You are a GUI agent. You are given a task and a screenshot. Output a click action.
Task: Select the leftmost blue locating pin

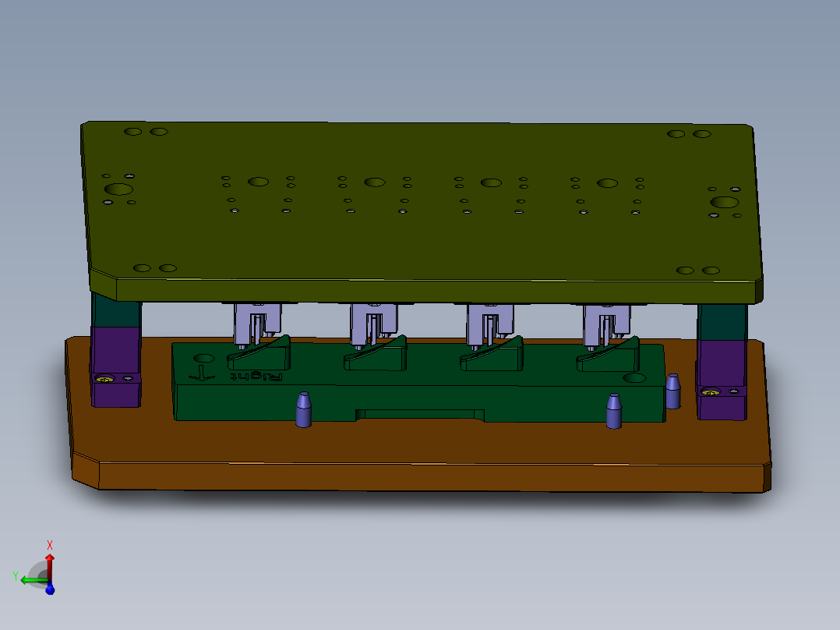click(303, 409)
